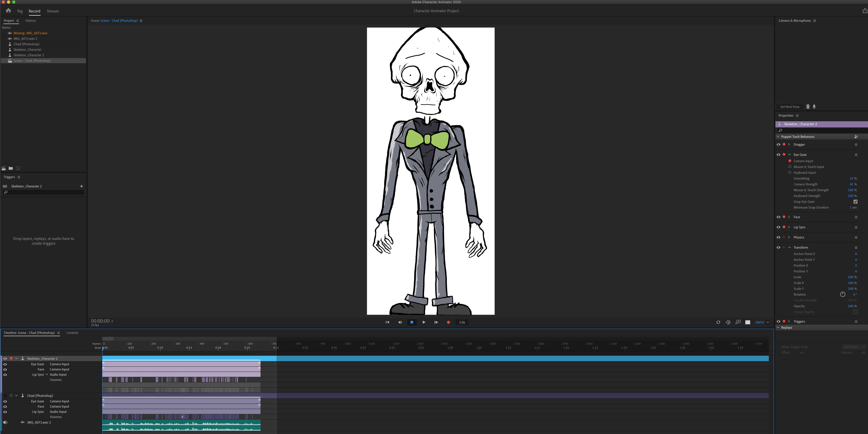This screenshot has height=434, width=868.
Task: Click the scene name link Scene - Chad (Photoshop)
Action: pyautogui.click(x=119, y=21)
